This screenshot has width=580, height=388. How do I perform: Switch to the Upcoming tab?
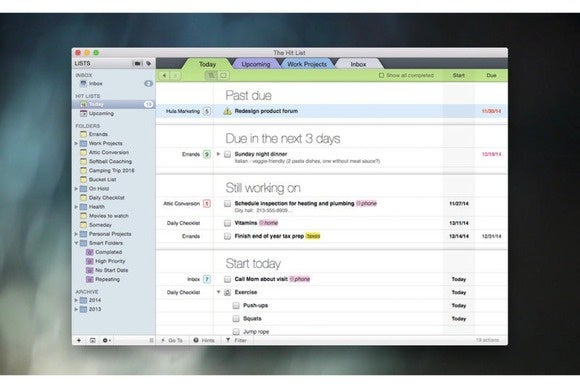(x=256, y=64)
